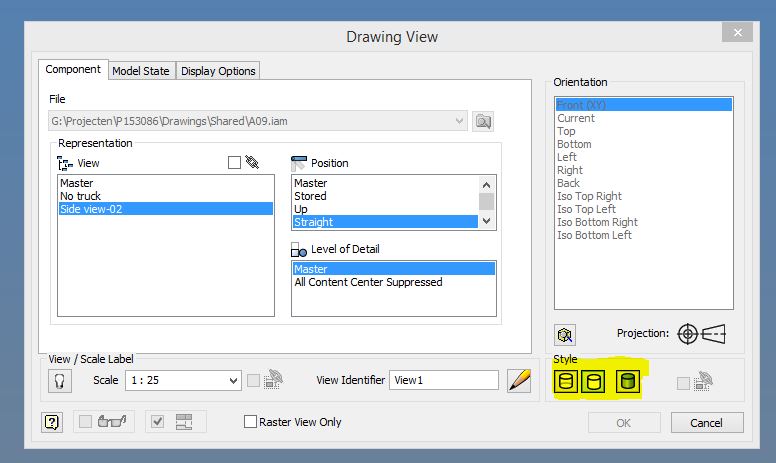Select Master level of detail
The width and height of the screenshot is (776, 463).
click(x=393, y=269)
